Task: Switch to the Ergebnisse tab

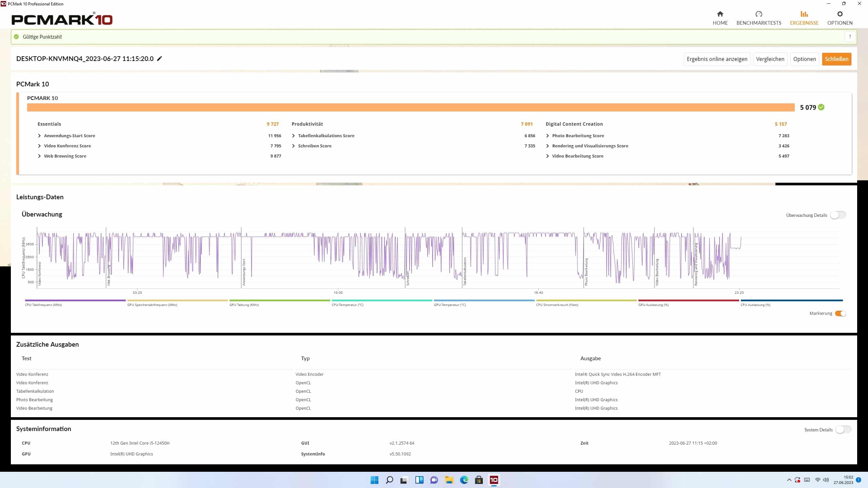Action: pos(804,23)
